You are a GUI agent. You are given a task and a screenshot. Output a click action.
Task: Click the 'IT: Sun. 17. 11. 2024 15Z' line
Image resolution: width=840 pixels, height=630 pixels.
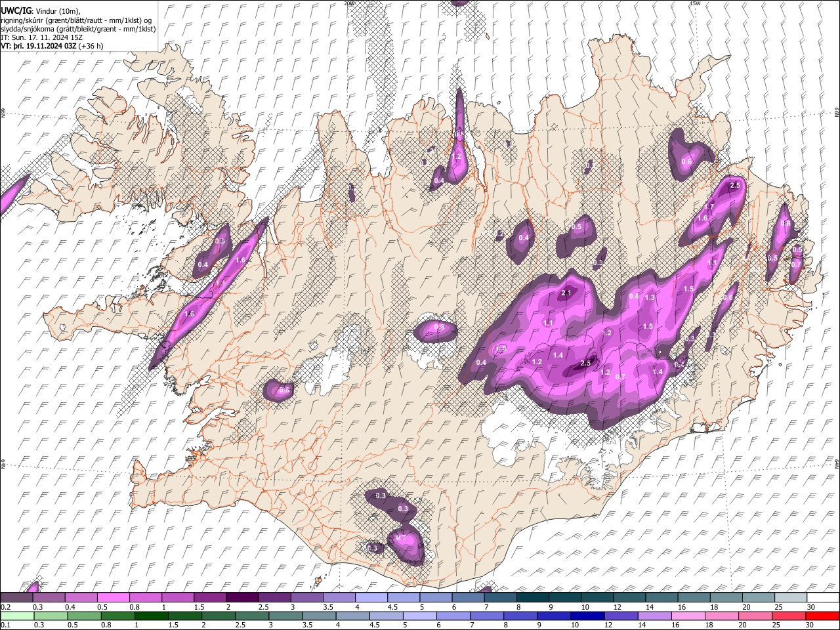pos(42,38)
